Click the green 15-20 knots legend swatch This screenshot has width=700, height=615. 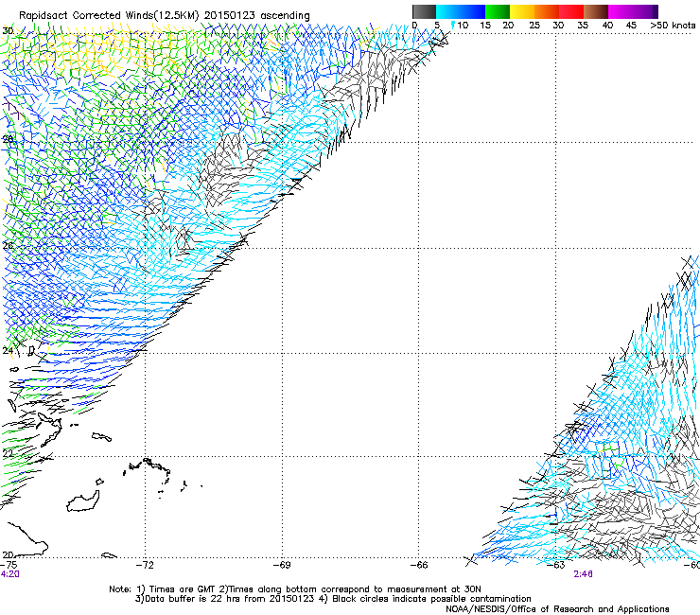(x=498, y=11)
